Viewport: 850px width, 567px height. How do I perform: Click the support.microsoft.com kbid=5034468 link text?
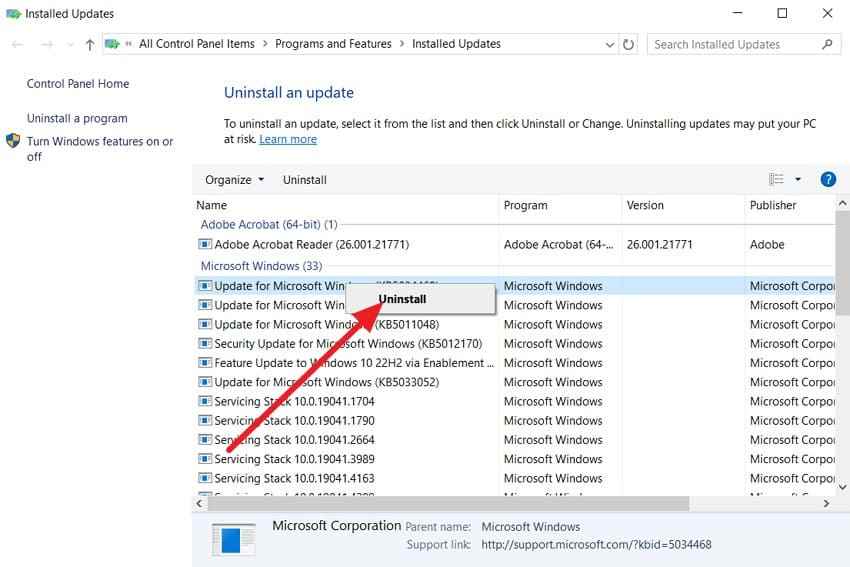click(x=596, y=545)
